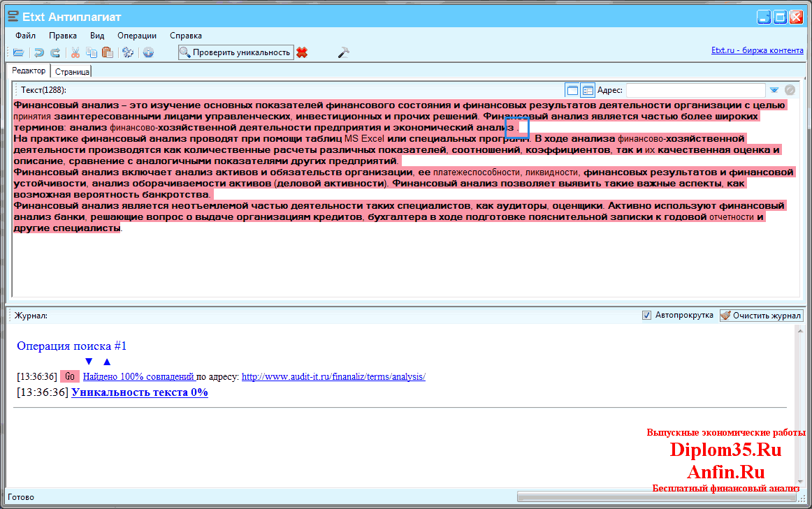
Task: Toggle the detailed view mode button
Action: 588,90
